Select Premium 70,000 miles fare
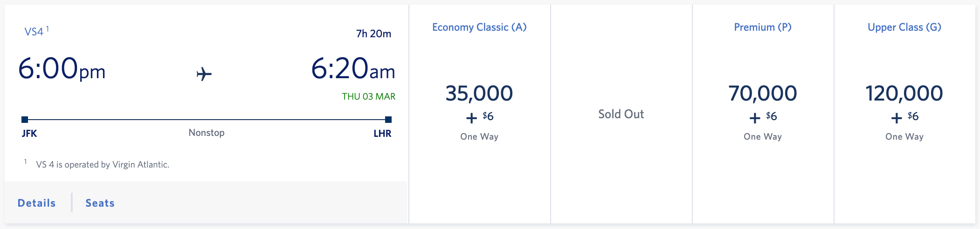This screenshot has width=980, height=229. click(763, 112)
